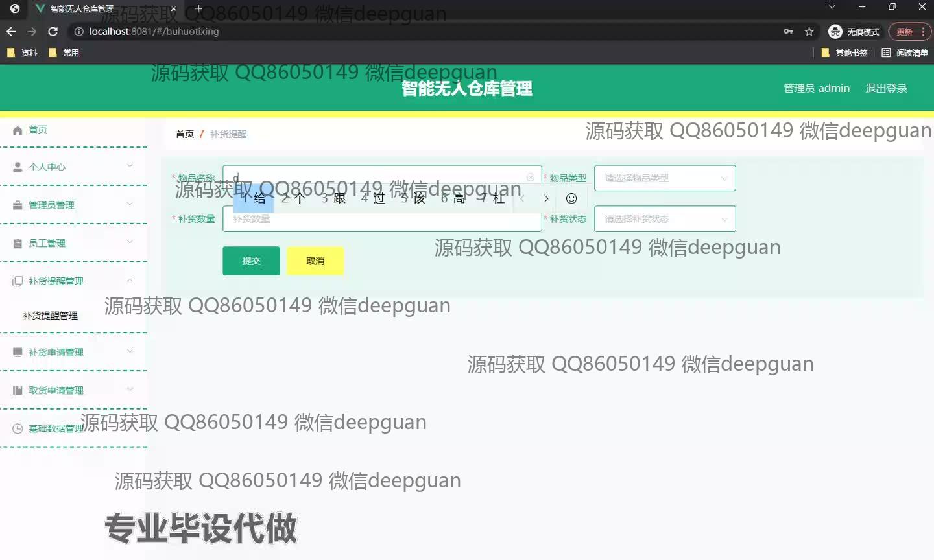
Task: Select the 补货提醒管理 submenu item
Action: pos(51,316)
